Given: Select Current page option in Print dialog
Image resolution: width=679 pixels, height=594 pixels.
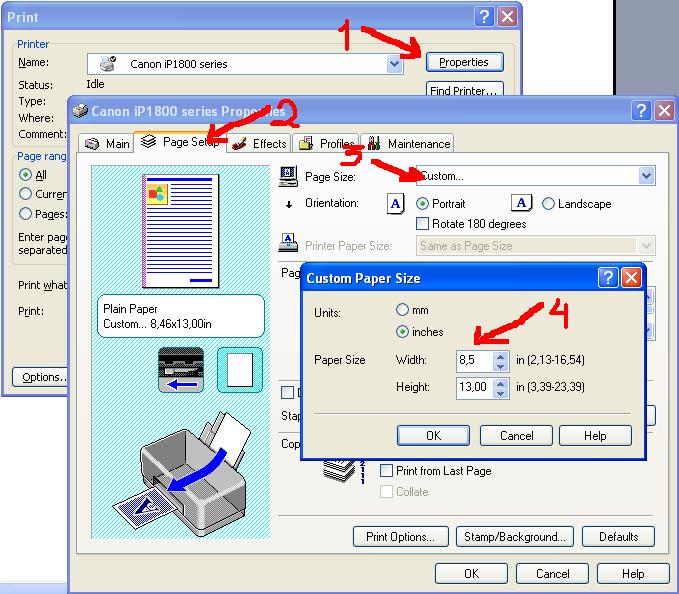Looking at the screenshot, I should click(x=26, y=194).
